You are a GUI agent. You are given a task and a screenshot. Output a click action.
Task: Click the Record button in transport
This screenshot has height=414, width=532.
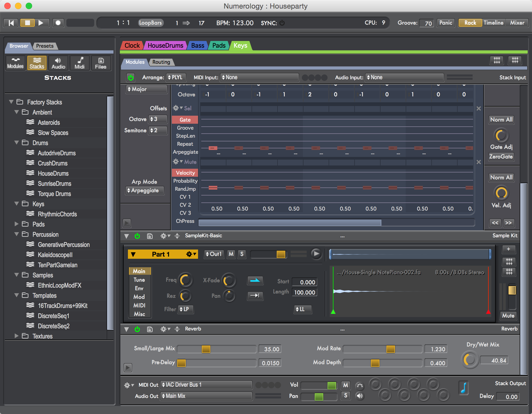click(x=58, y=23)
